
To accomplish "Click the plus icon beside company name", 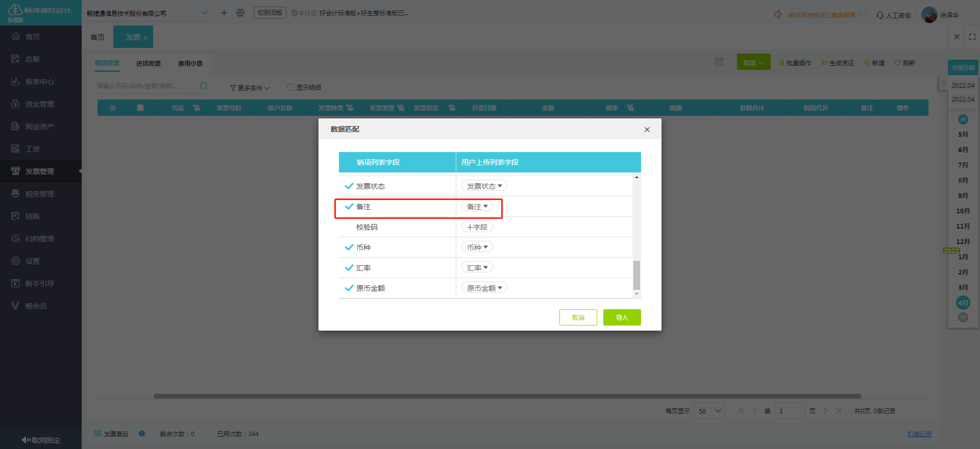I will click(x=224, y=13).
